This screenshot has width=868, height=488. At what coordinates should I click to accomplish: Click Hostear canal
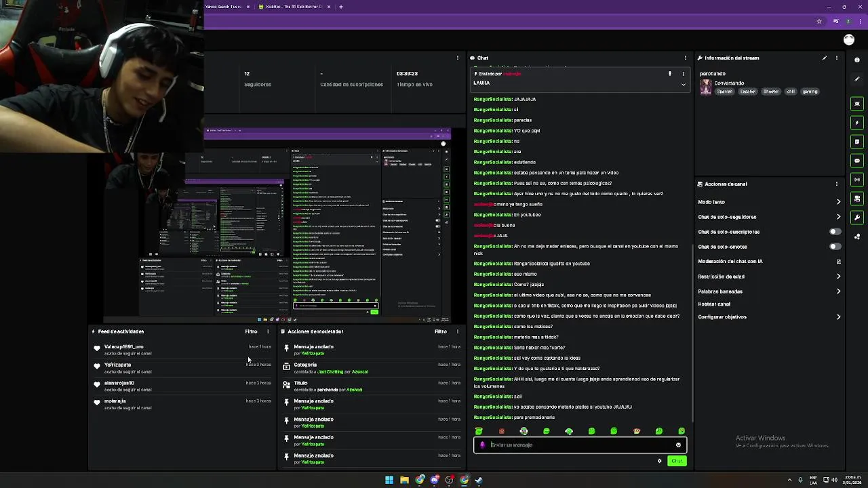[x=714, y=304]
